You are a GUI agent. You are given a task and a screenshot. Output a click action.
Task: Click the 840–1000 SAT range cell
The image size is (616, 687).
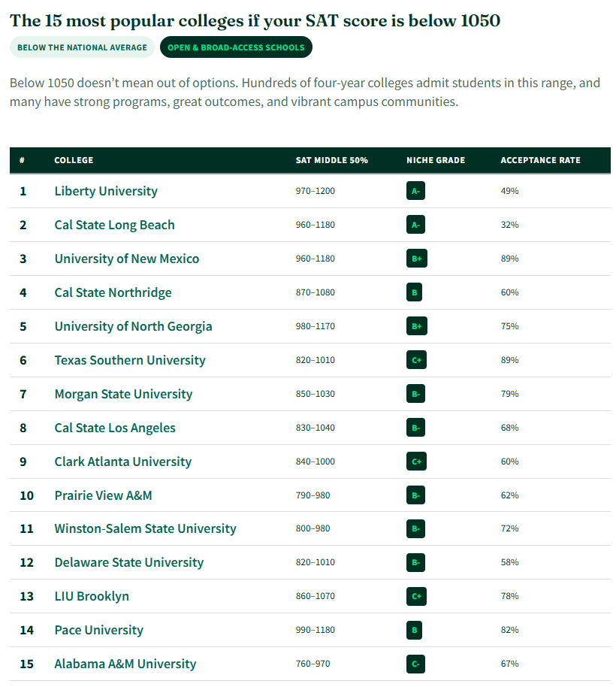coord(316,462)
